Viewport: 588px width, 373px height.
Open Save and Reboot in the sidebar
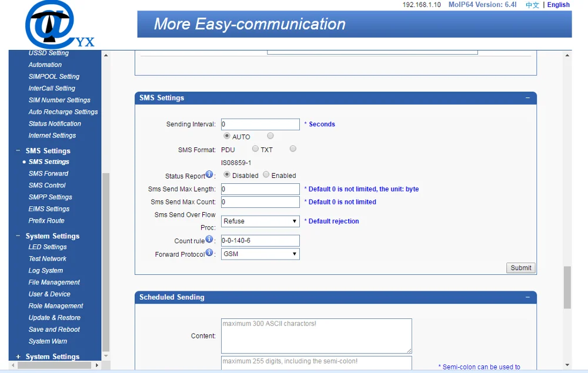pyautogui.click(x=54, y=330)
